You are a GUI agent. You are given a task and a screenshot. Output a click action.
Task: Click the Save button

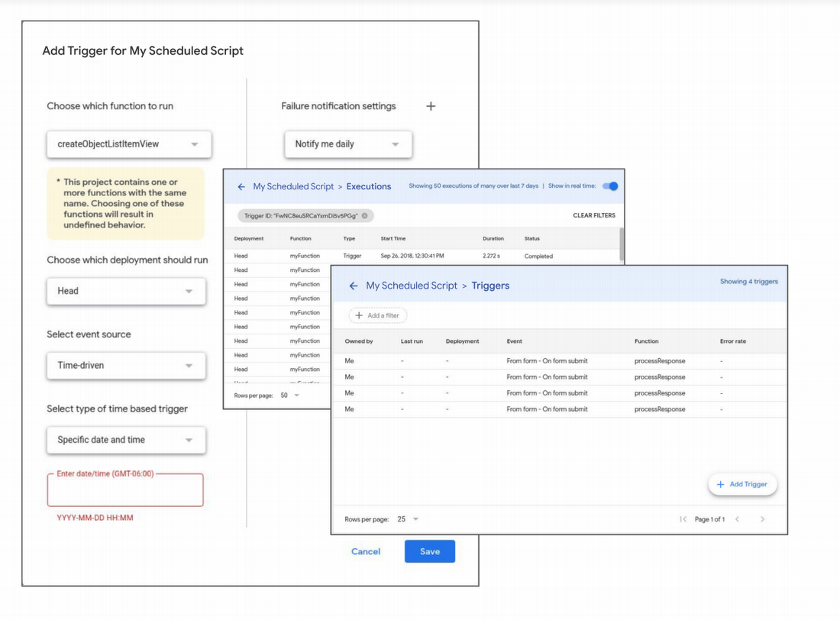(x=430, y=551)
